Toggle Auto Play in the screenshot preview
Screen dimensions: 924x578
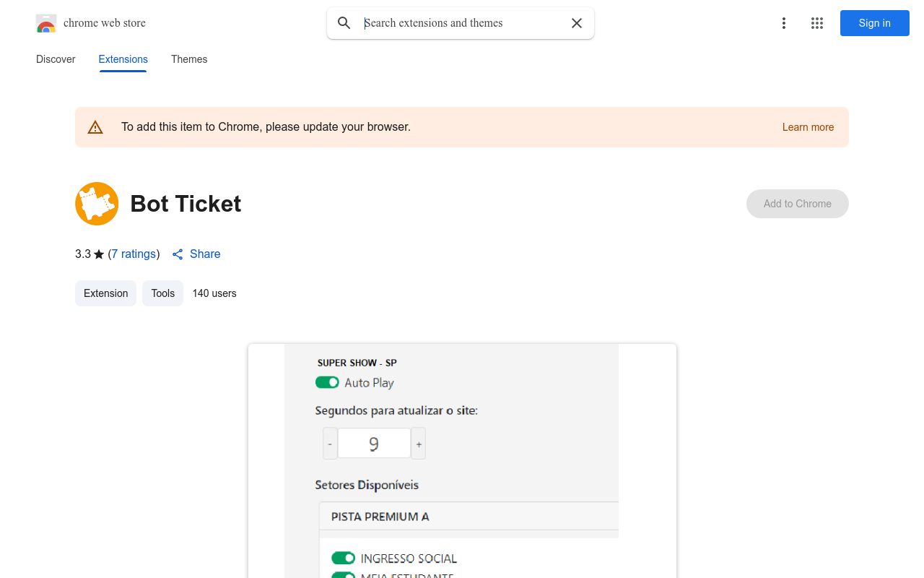[x=327, y=382]
